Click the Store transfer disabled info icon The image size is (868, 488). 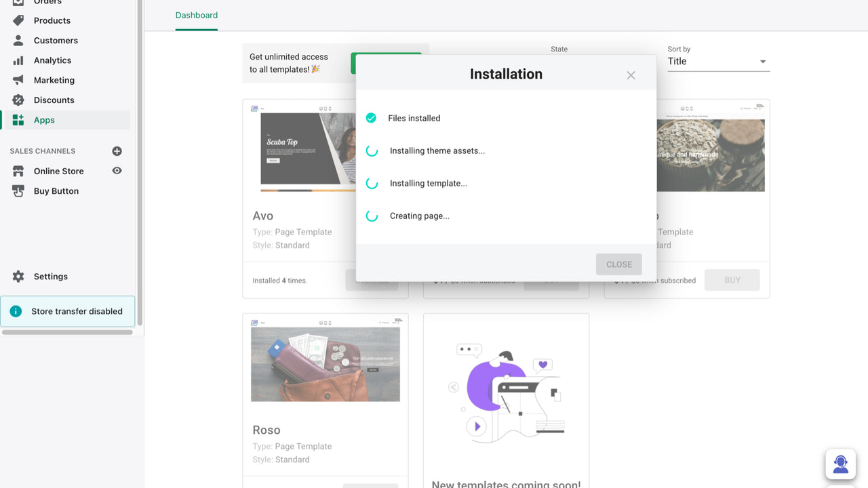[16, 311]
